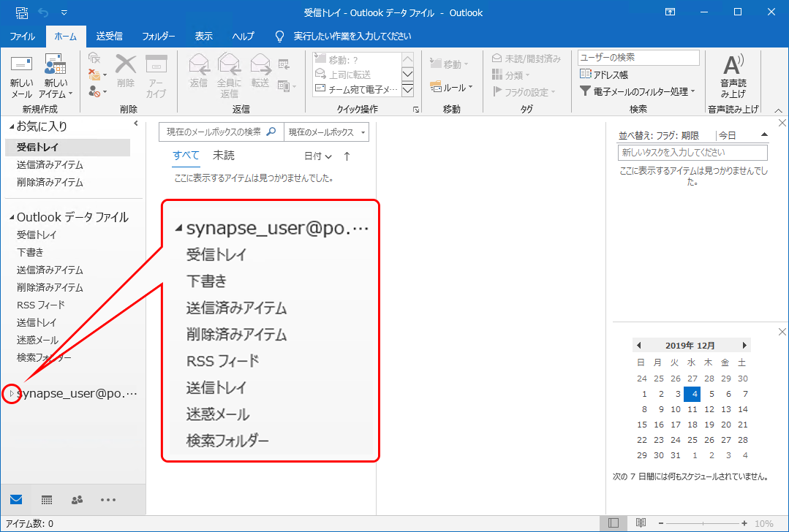Click the search magnifier icon
Viewport: 789px width, 532px height.
coord(271,132)
